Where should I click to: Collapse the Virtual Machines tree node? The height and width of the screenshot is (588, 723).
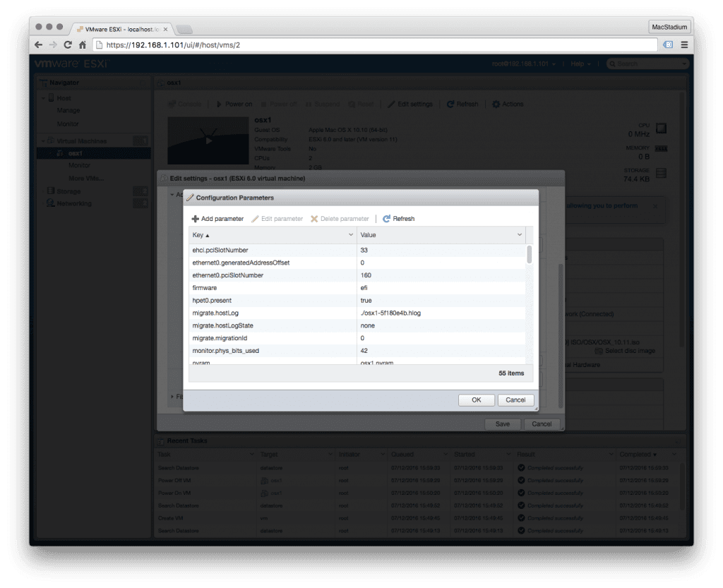[x=42, y=140]
